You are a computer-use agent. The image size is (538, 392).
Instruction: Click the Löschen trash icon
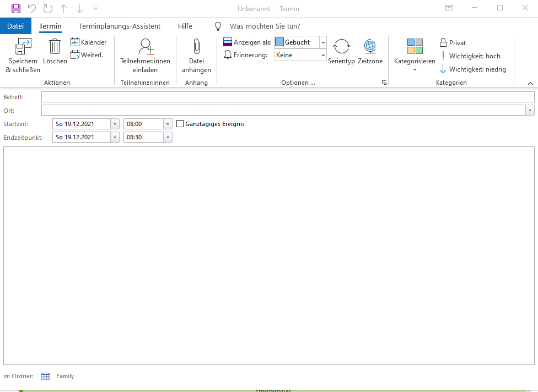[x=55, y=47]
